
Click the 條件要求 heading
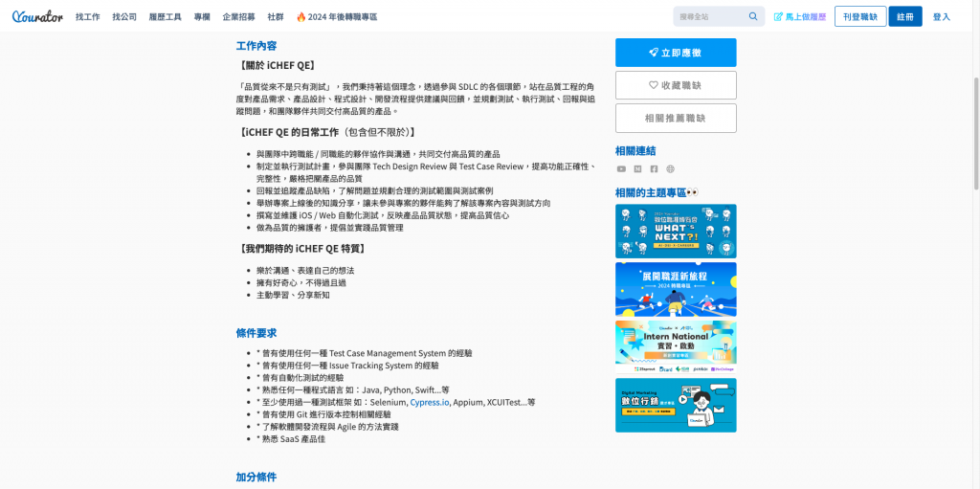coord(256,333)
